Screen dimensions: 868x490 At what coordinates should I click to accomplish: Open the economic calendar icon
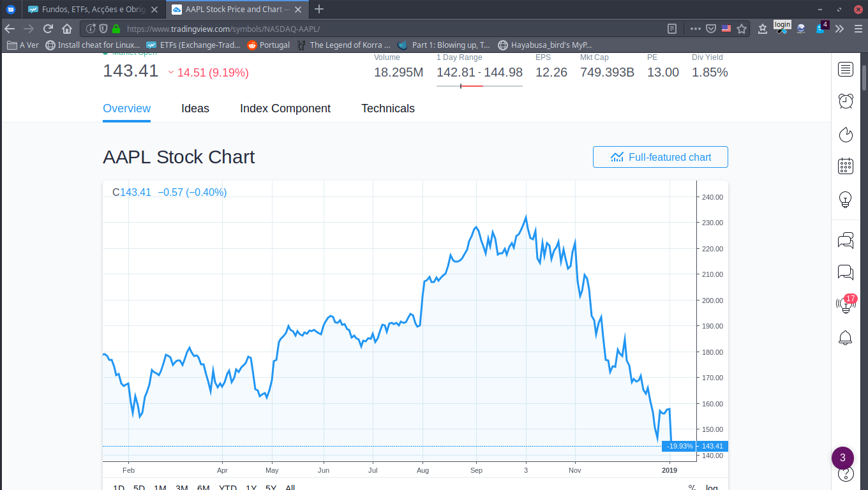click(846, 167)
